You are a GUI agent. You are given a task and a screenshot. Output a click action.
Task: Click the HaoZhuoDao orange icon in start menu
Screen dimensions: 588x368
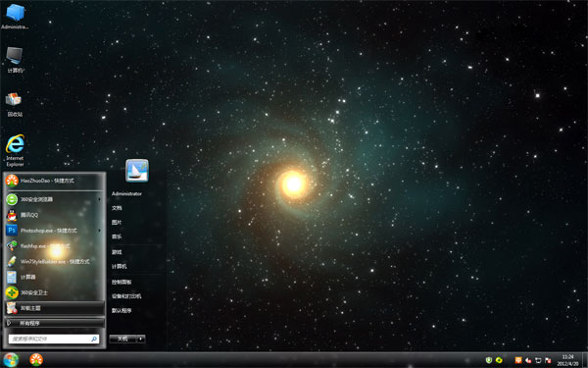pos(12,181)
